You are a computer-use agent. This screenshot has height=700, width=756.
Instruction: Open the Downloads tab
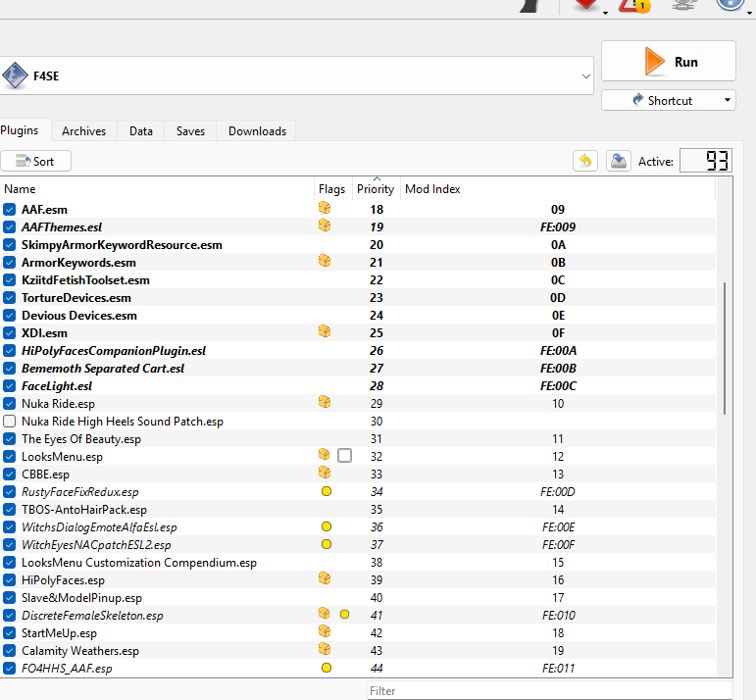(257, 131)
